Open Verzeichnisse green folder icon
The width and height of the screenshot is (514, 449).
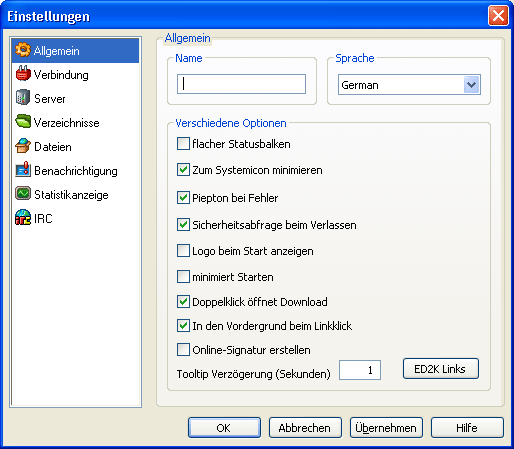pos(23,121)
